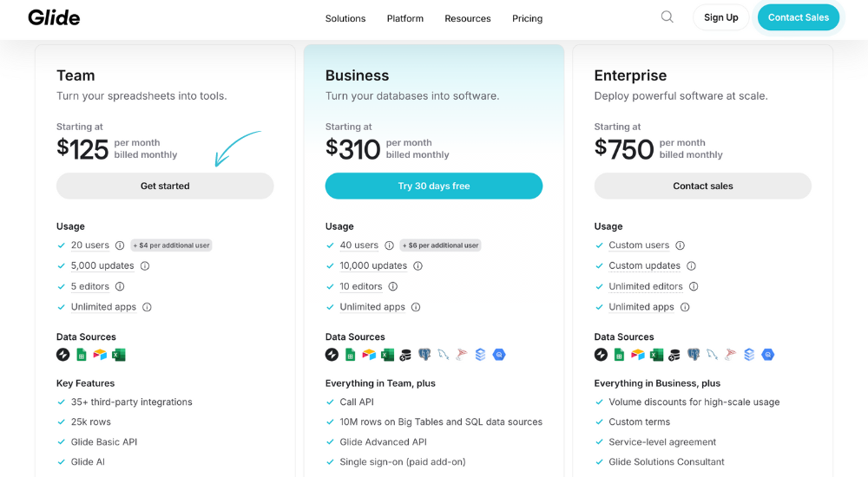Viewport: 868px width, 477px height.
Task: Click MySQL dolphin icon in Enterprise plan
Action: pyautogui.click(x=713, y=355)
